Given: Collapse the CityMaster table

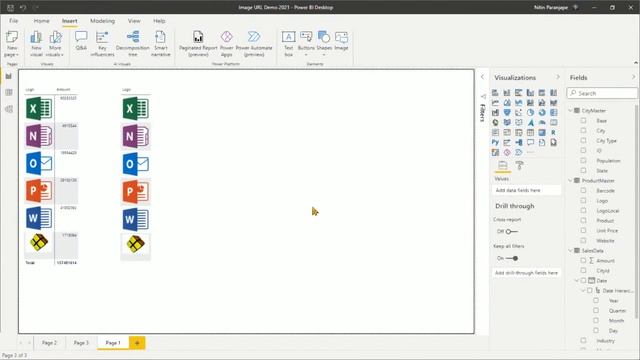Looking at the screenshot, I should click(x=571, y=110).
